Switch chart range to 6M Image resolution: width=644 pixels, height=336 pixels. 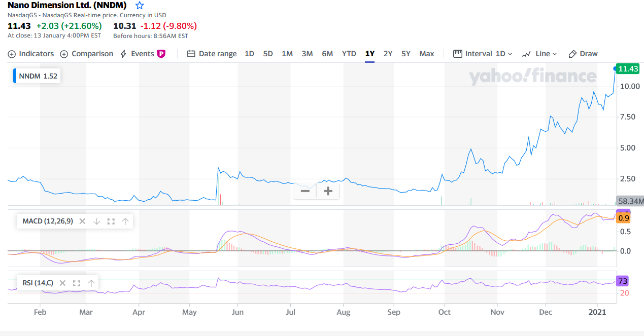[x=327, y=54]
